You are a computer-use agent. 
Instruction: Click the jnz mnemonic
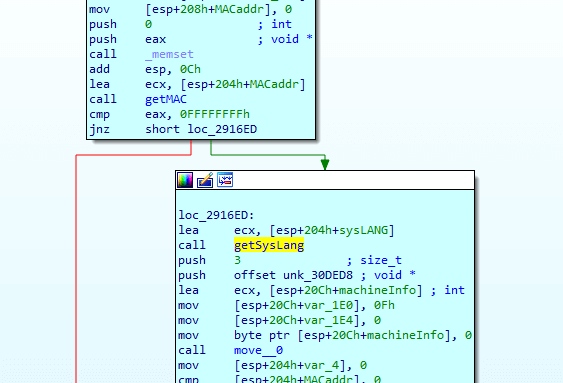pyautogui.click(x=99, y=129)
